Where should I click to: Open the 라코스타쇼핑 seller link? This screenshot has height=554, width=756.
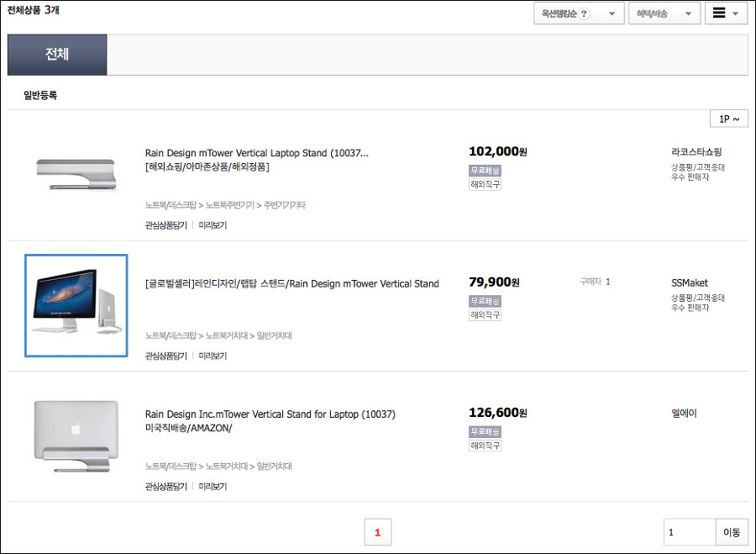(x=696, y=152)
